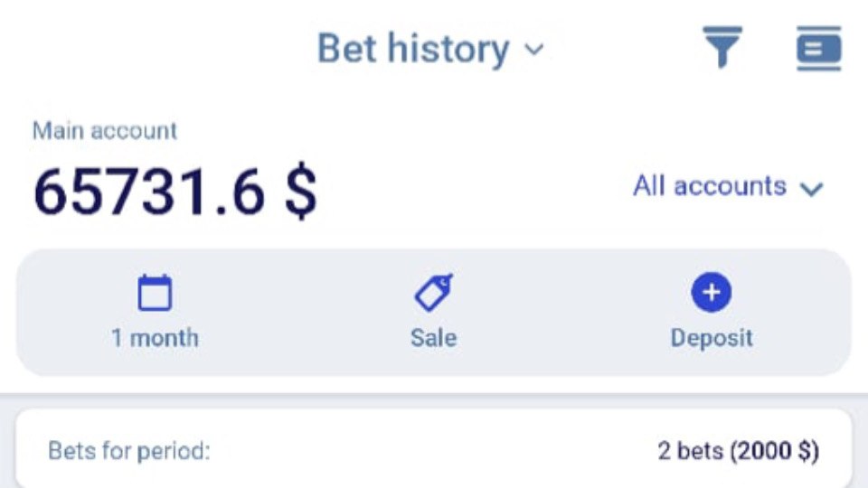Tap the dollar sign after the balance
The width and height of the screenshot is (868, 488).
click(301, 192)
